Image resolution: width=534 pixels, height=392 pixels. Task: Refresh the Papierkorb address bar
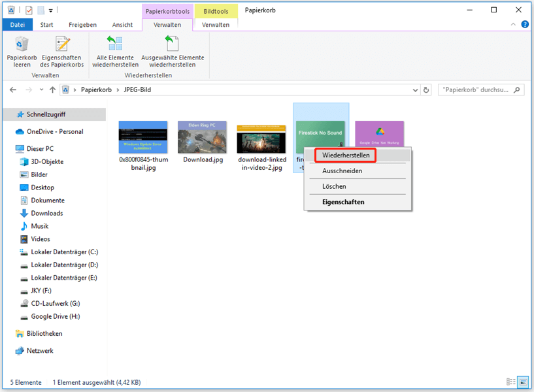(x=426, y=90)
